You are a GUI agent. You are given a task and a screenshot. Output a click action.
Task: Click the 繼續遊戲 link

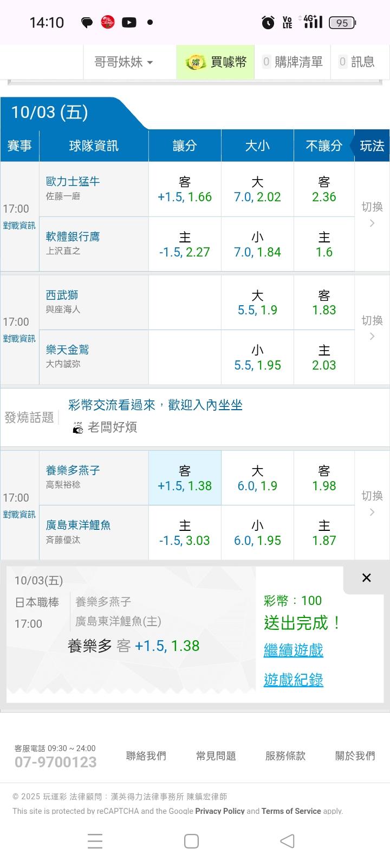pyautogui.click(x=293, y=650)
